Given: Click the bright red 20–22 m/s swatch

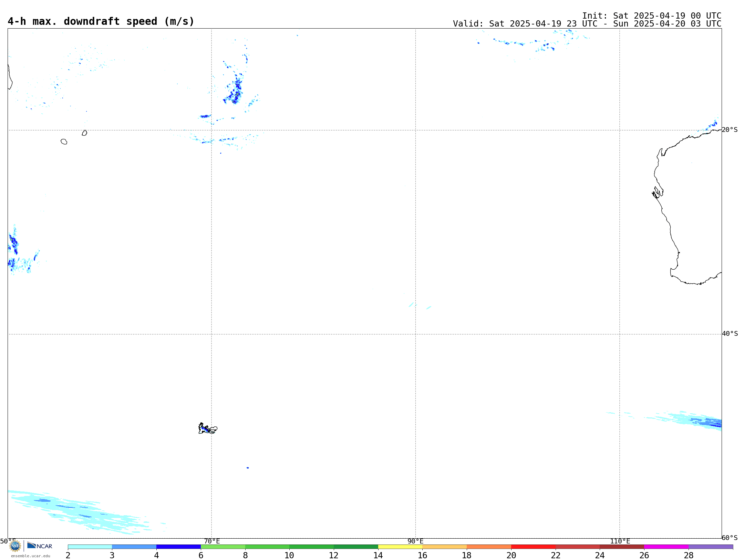Looking at the screenshot, I should pos(533,547).
